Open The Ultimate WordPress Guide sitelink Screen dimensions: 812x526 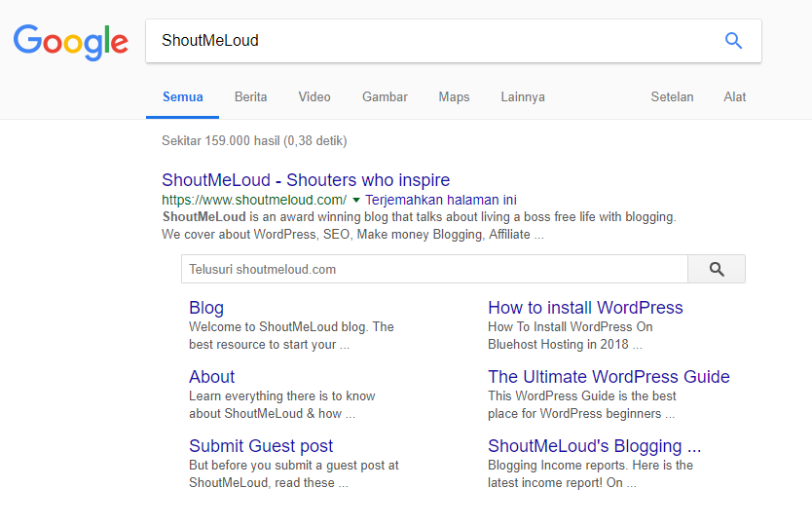[609, 377]
